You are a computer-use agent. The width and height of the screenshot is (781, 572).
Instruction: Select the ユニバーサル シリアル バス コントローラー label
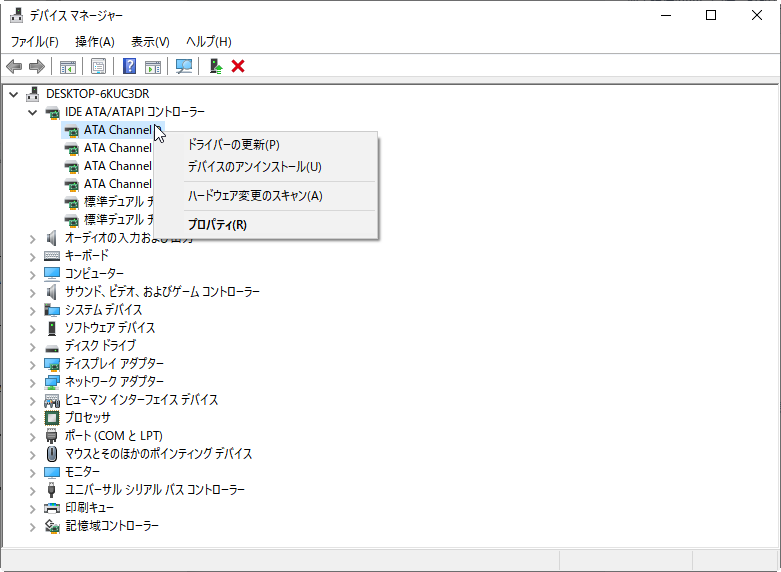[154, 490]
